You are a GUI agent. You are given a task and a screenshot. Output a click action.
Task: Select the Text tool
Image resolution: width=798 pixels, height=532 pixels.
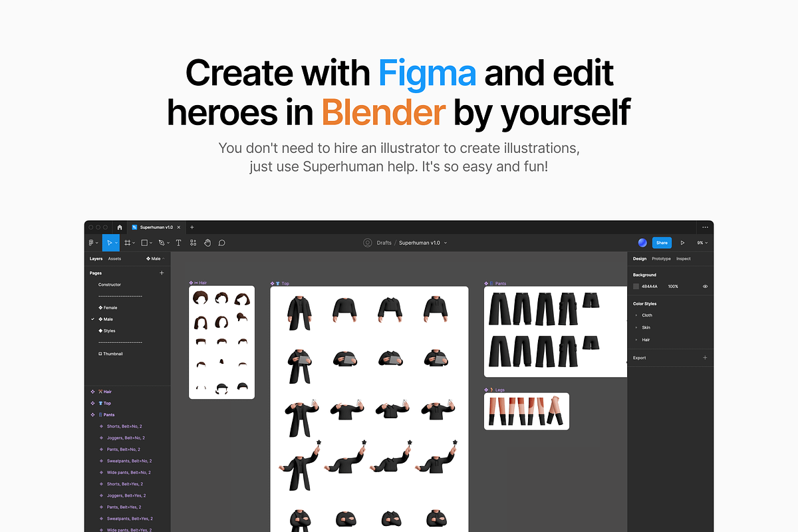coord(178,243)
